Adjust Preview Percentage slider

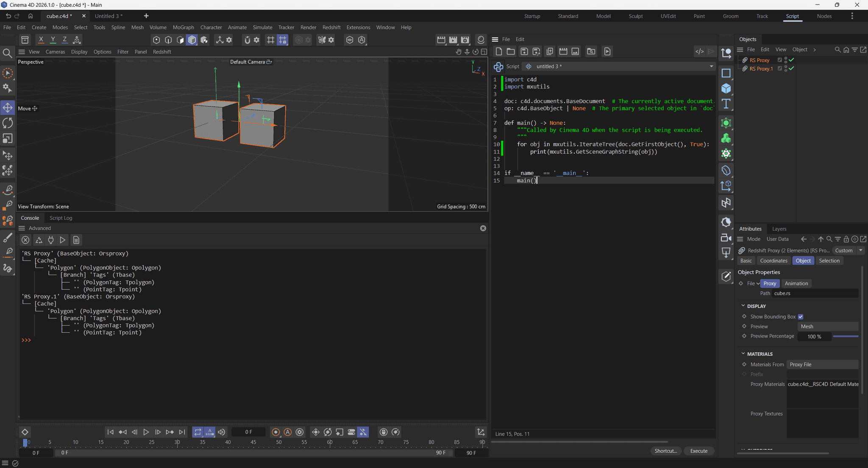[x=845, y=336]
